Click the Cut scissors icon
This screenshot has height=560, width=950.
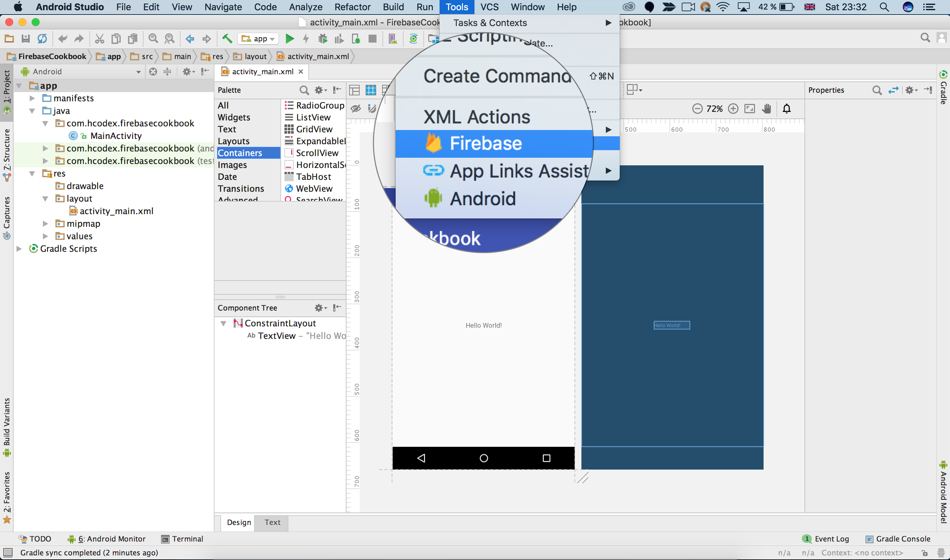click(x=100, y=39)
